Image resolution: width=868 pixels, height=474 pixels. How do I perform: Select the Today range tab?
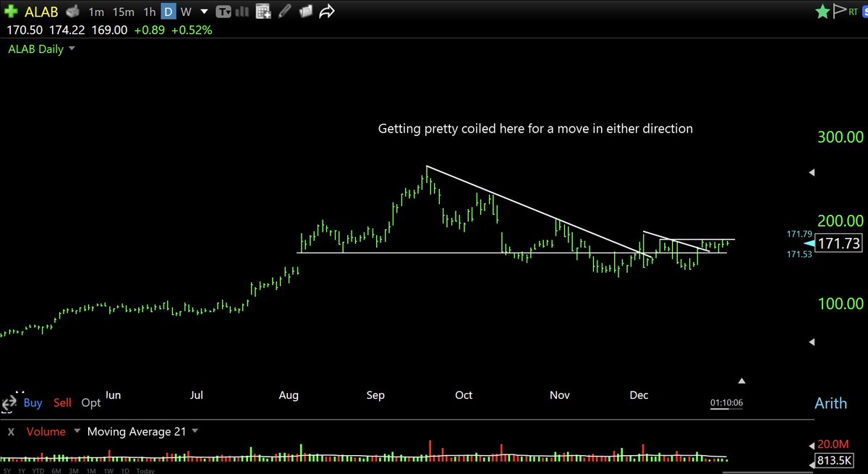click(x=145, y=470)
